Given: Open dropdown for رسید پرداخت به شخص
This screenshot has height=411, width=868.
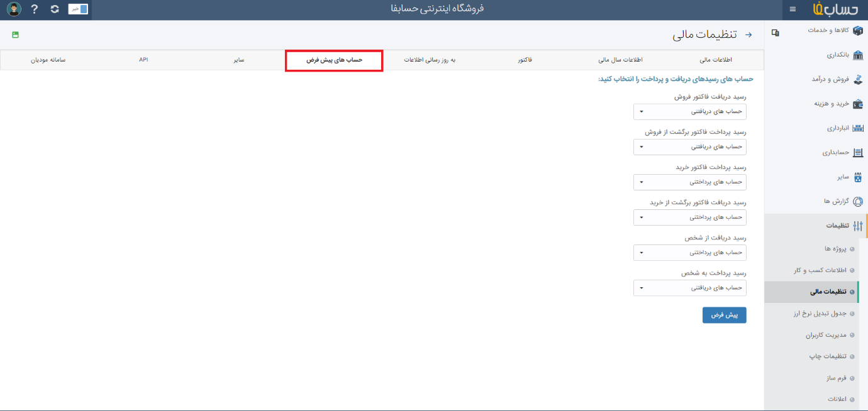Looking at the screenshot, I should click(x=690, y=288).
